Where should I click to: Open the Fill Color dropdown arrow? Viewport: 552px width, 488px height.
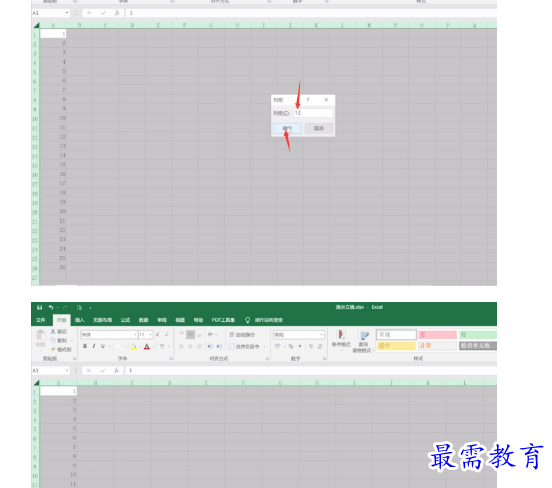pos(140,347)
